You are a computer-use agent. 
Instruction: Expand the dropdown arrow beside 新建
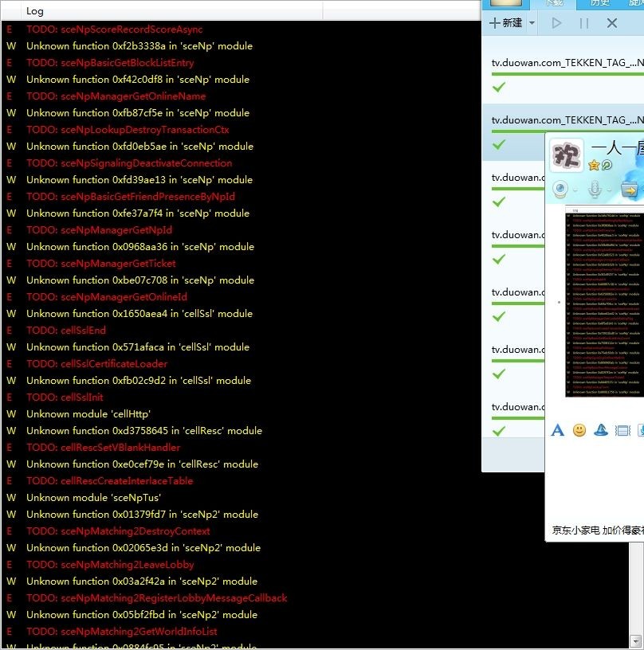point(531,23)
